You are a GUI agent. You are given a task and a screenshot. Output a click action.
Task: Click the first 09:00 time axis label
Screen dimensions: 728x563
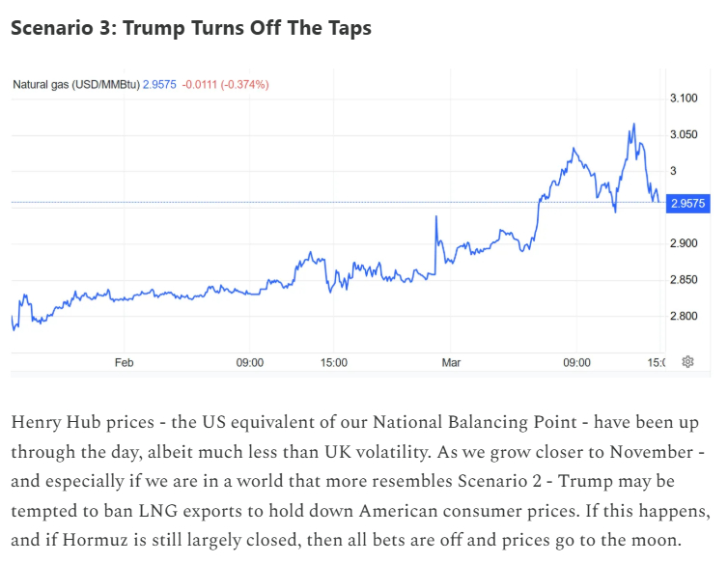249,363
